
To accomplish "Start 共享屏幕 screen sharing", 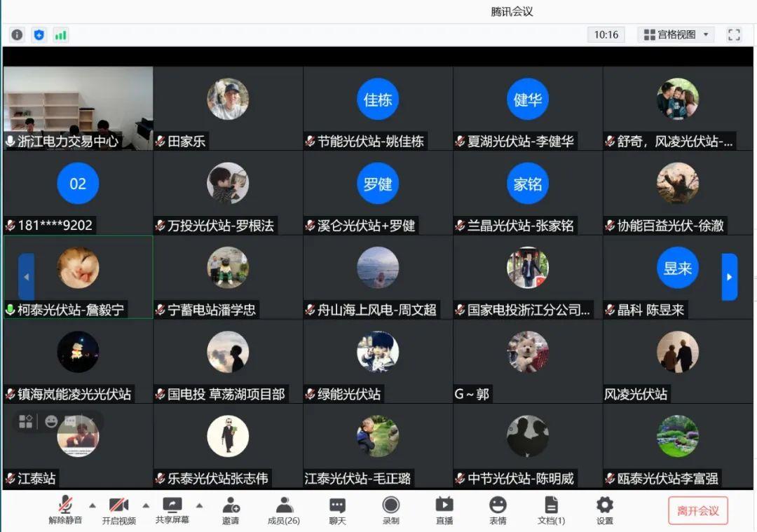I will click(172, 510).
